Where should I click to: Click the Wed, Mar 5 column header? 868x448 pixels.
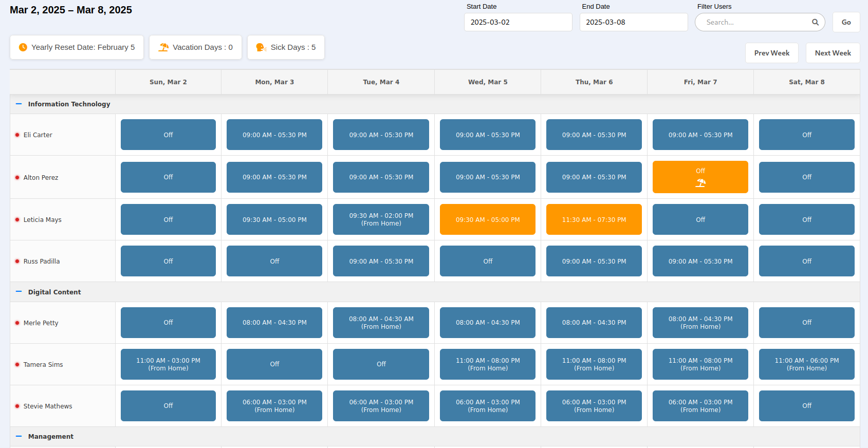click(488, 82)
